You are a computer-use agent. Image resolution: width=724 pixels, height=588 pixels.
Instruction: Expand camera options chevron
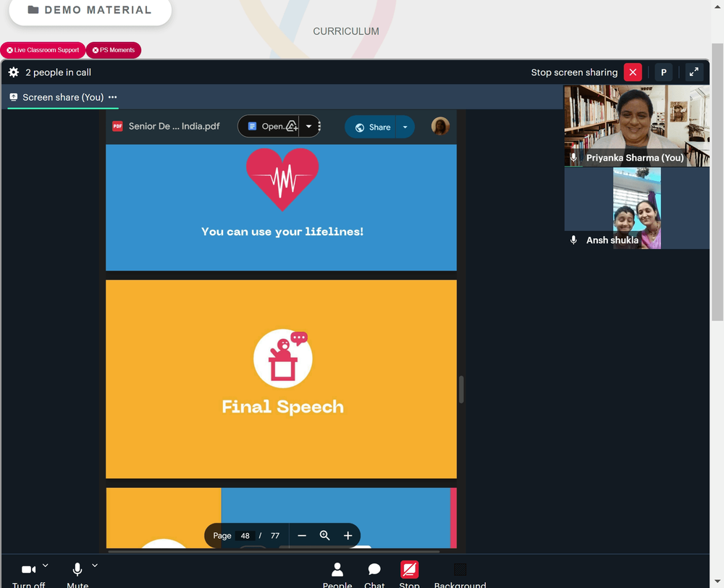tap(45, 565)
